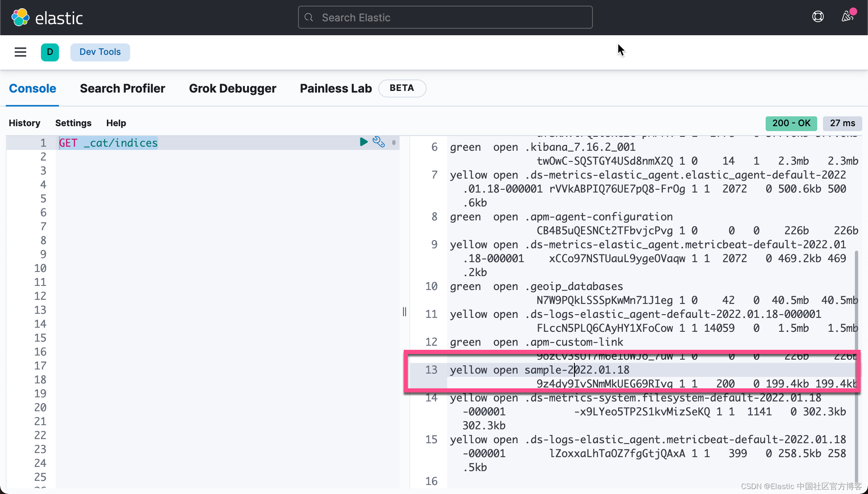Click the '27 ms' response time badge

[x=842, y=123]
